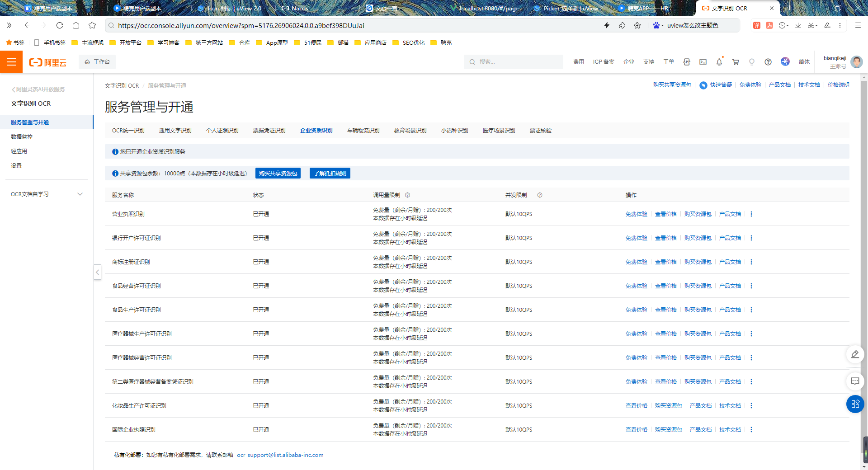
Task: Open ocr_support email link
Action: [280, 455]
